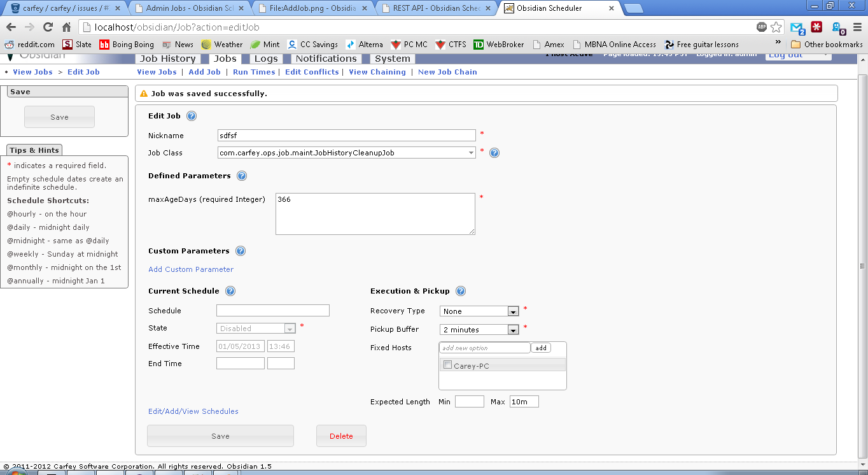This screenshot has width=868, height=475.
Task: Click help icon beside Job Class dropdown
Action: coord(494,153)
